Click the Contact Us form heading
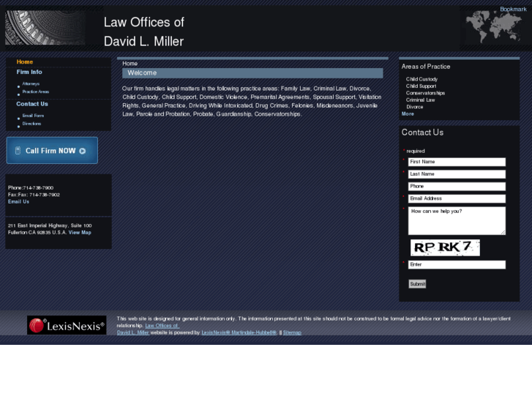This screenshot has height=399, width=532. pyautogui.click(x=422, y=133)
